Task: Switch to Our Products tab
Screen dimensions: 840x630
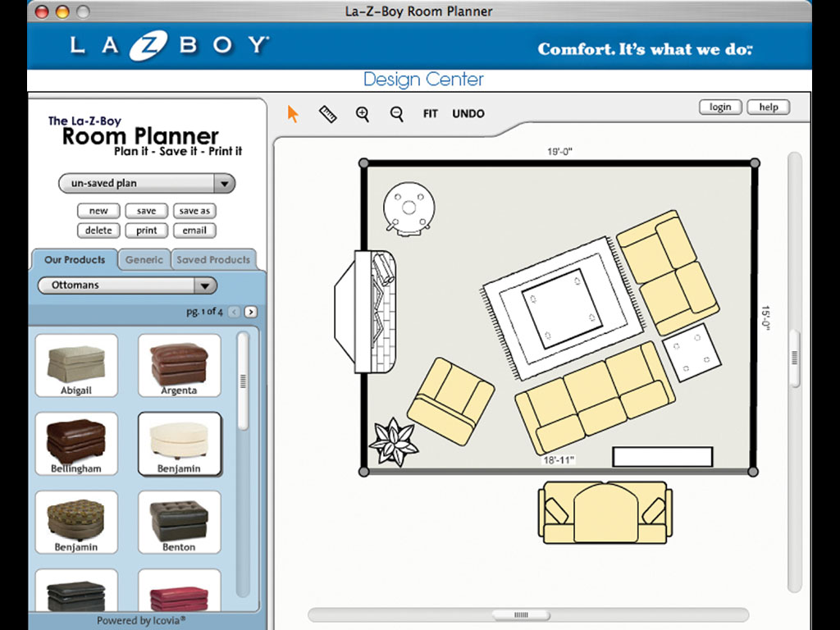Action: pos(75,260)
